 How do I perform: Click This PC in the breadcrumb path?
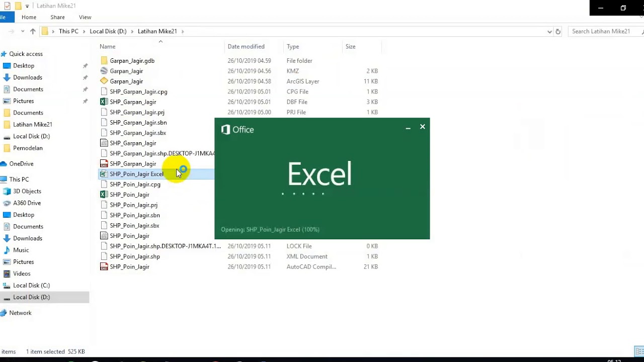click(68, 31)
